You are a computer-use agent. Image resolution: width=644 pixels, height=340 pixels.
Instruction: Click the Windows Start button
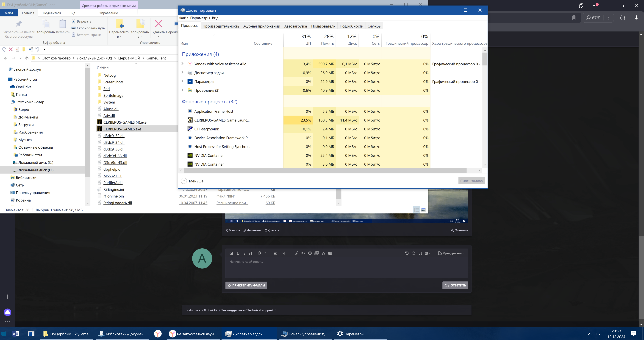click(3, 334)
